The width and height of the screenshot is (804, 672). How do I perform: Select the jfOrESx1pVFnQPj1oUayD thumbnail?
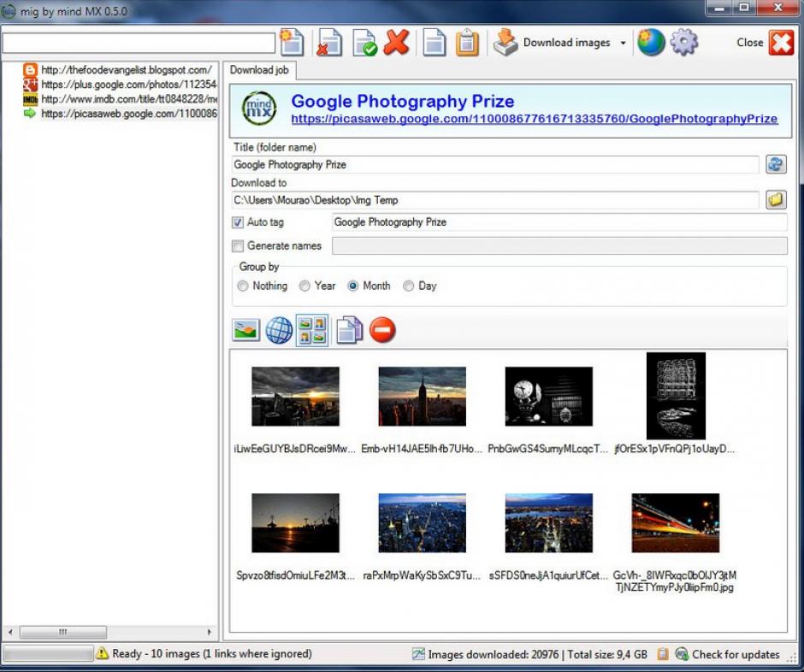tap(676, 395)
